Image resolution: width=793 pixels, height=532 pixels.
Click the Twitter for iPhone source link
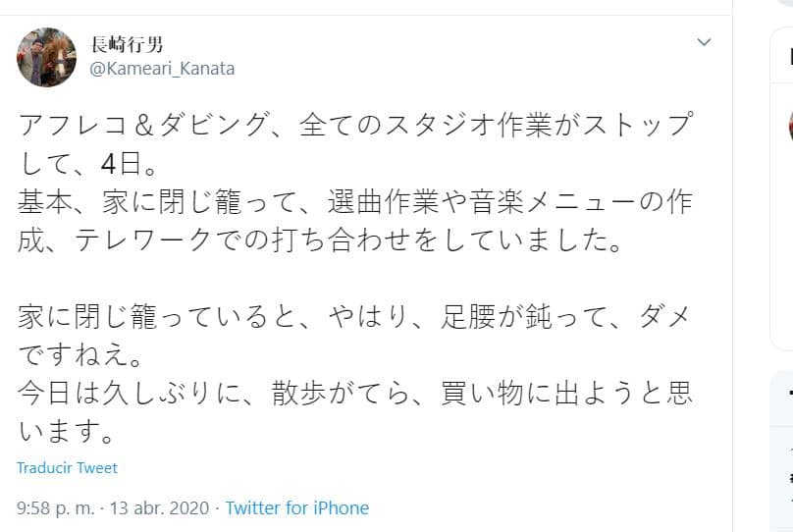click(296, 508)
